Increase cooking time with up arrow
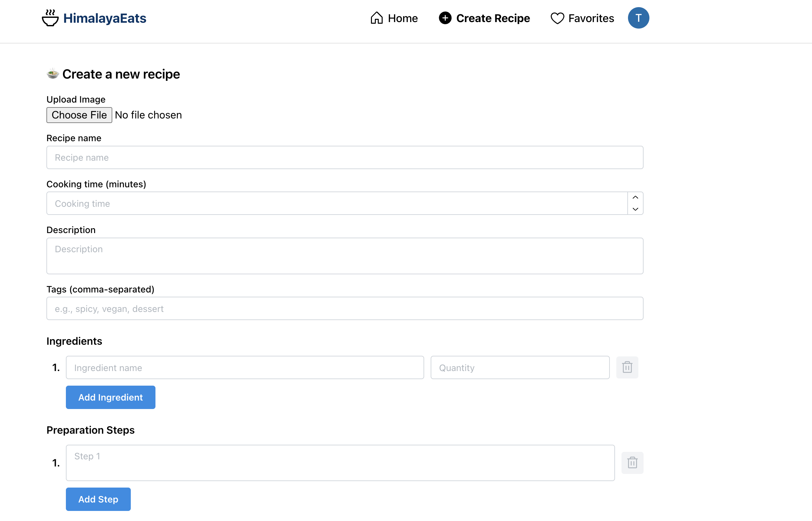 pyautogui.click(x=635, y=198)
